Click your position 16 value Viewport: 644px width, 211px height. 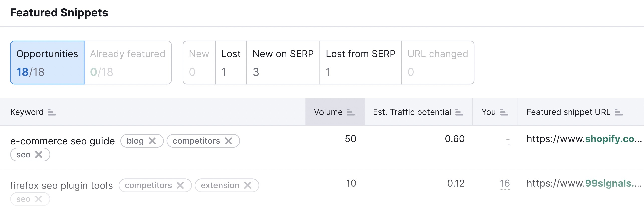pyautogui.click(x=505, y=183)
